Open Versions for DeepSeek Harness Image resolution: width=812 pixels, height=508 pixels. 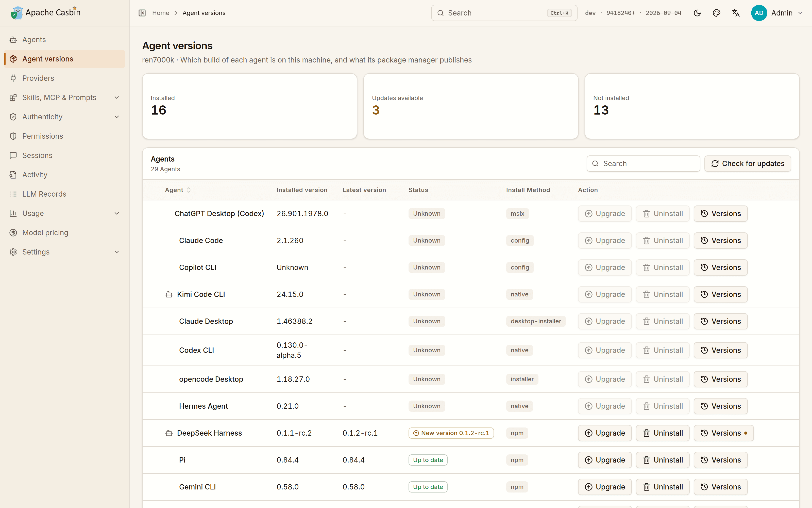coord(723,433)
